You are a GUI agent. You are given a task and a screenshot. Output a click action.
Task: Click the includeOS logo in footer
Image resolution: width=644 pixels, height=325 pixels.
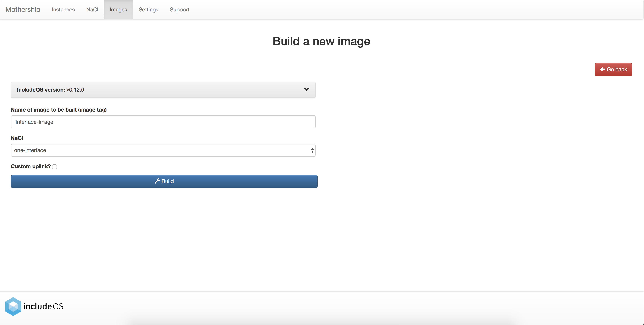point(34,306)
